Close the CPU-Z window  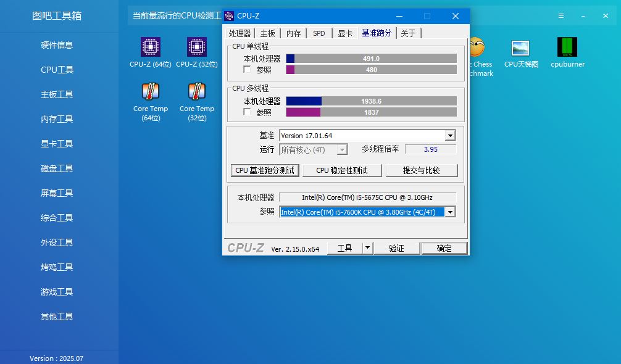pyautogui.click(x=456, y=16)
